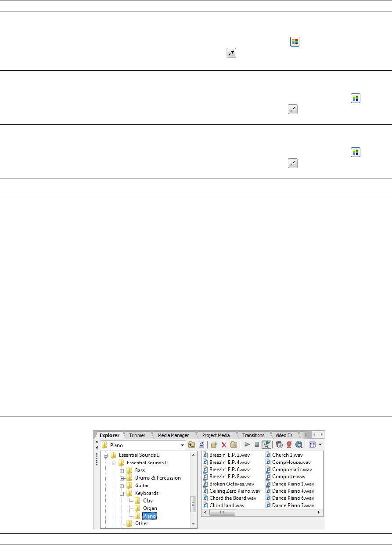Click the Views list icon

tap(313, 445)
